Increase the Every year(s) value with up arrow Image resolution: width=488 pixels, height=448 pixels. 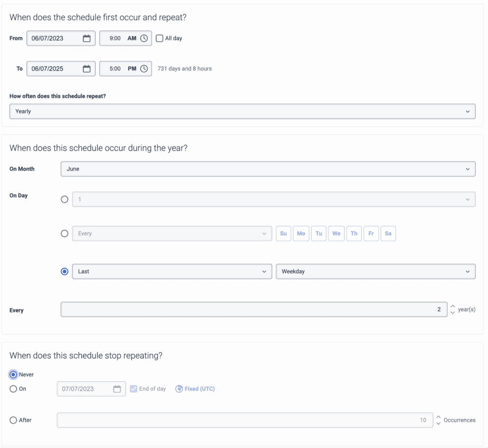452,306
